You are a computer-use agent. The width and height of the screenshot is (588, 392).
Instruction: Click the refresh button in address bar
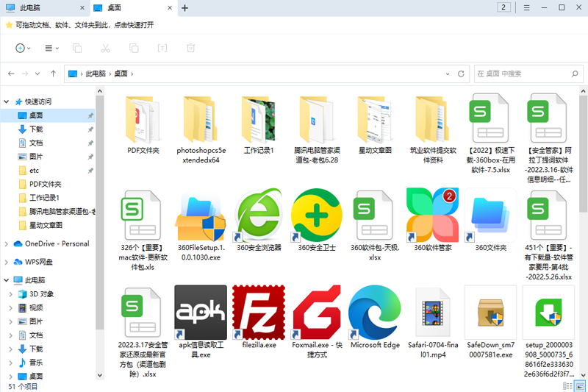pyautogui.click(x=461, y=74)
